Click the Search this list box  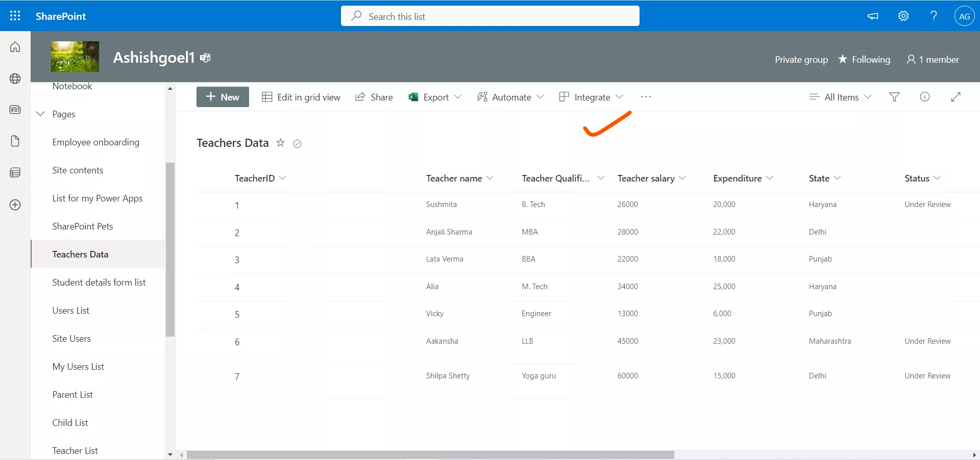(x=489, y=16)
